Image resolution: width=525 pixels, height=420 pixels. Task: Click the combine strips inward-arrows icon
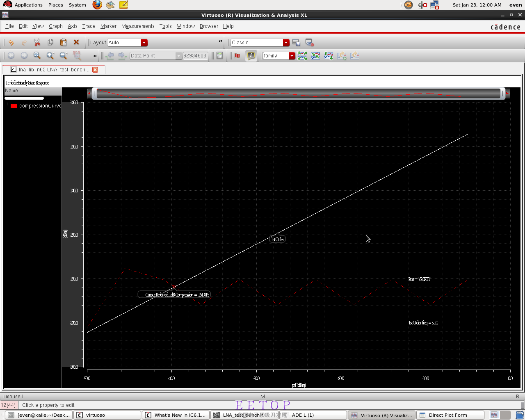(315, 56)
